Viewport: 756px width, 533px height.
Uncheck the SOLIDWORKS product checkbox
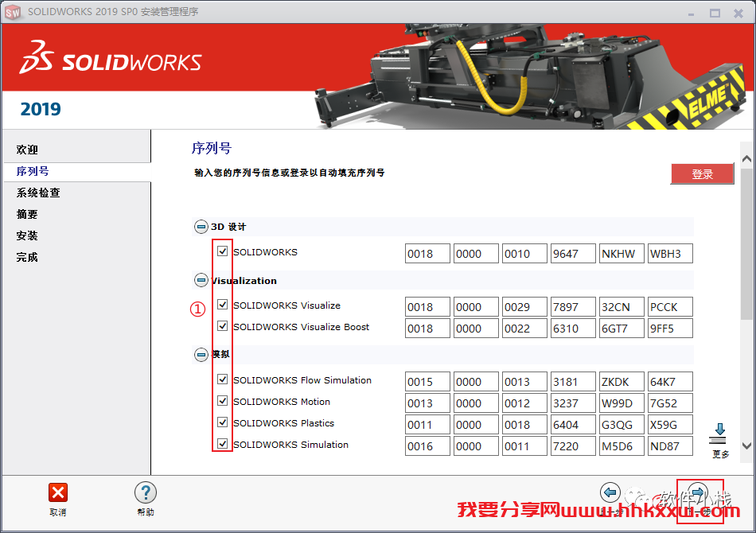(x=222, y=251)
